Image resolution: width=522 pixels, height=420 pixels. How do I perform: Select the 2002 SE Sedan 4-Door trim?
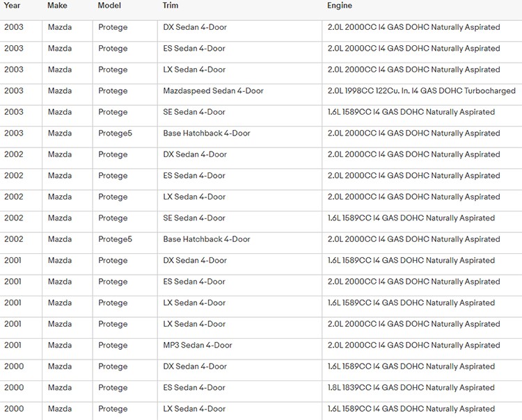[x=194, y=218]
